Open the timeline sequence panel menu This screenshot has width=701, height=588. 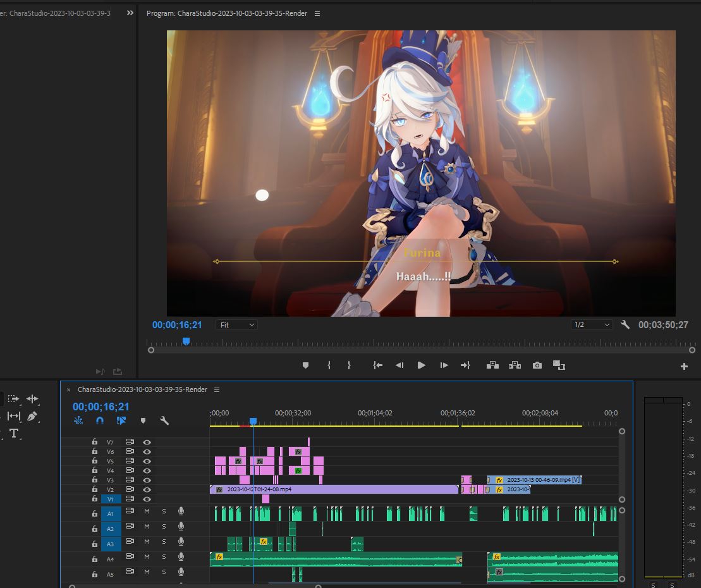pos(217,389)
